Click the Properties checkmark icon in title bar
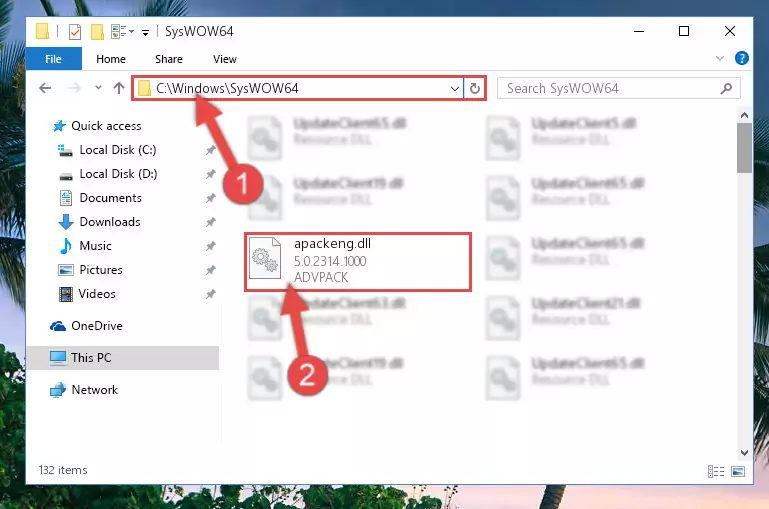 tap(75, 32)
